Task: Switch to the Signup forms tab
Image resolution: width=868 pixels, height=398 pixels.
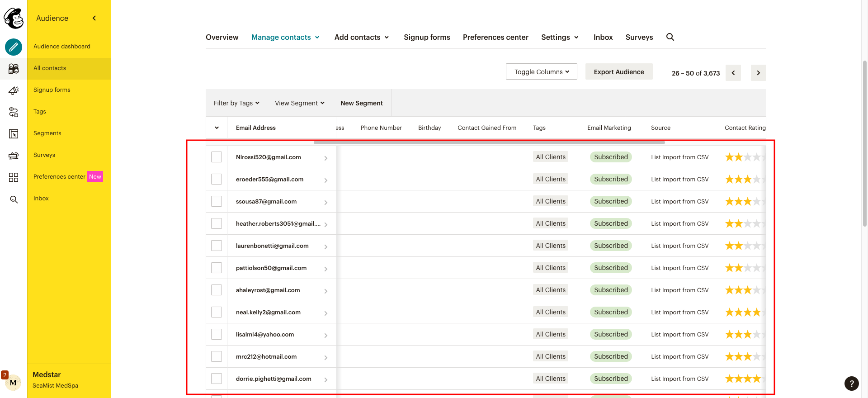Action: point(427,37)
